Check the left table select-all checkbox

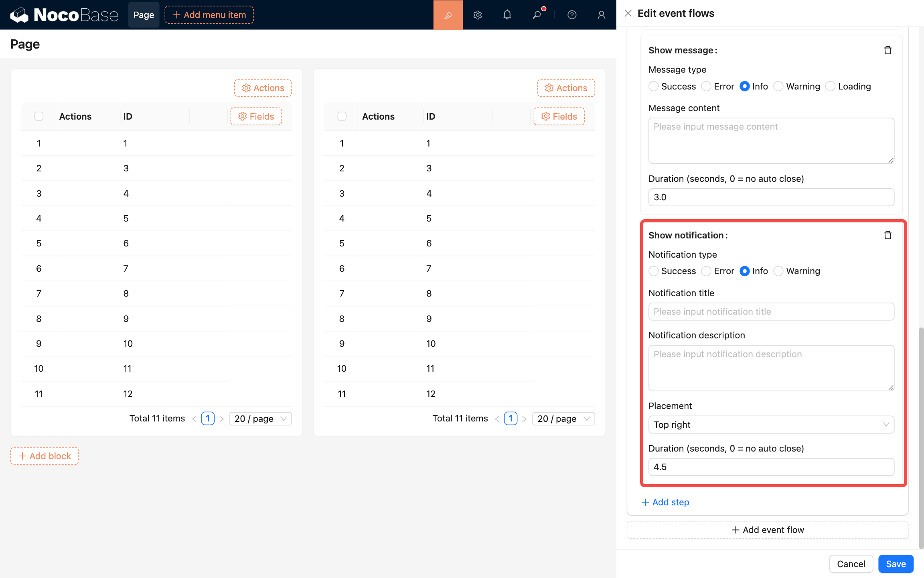39,116
